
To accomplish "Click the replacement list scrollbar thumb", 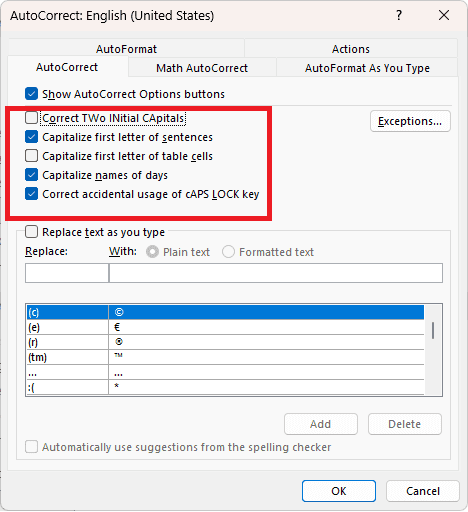I will [x=433, y=330].
